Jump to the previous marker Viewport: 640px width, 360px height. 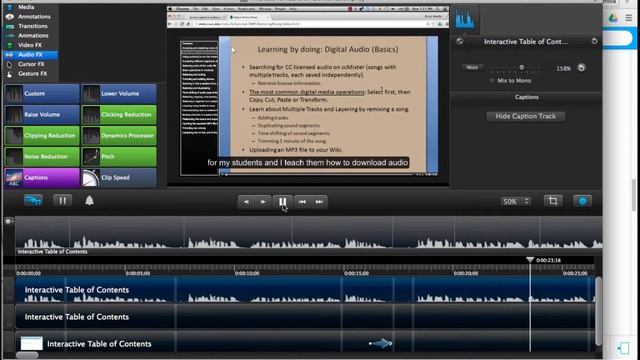pyautogui.click(x=302, y=202)
